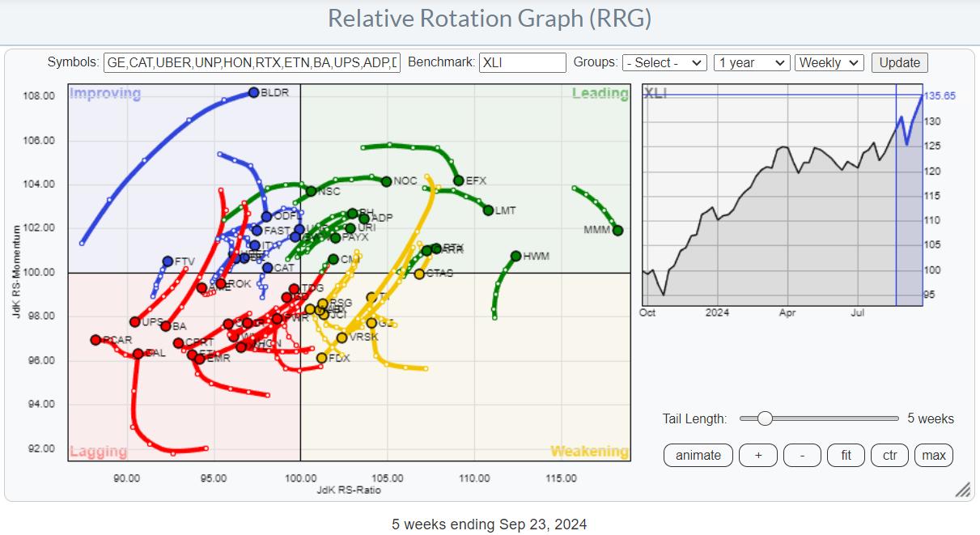Click the PAYX data point

(335, 238)
